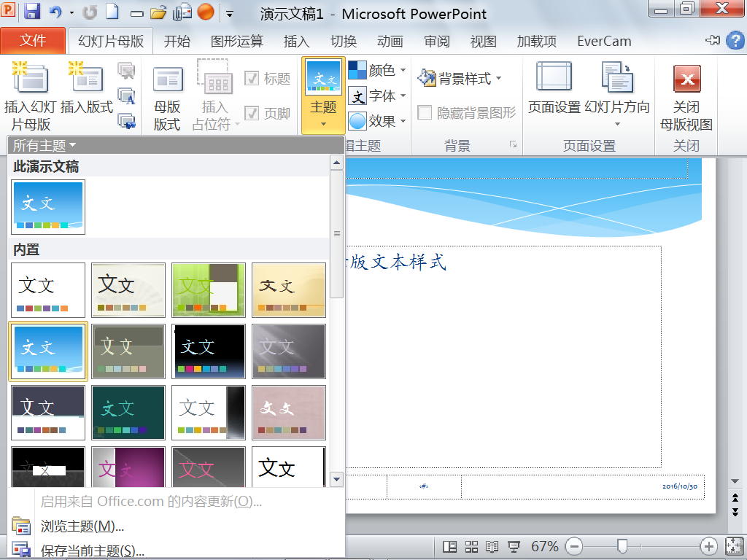Choose 浏览主题(M)... browse themes
Image resolution: width=747 pixels, height=560 pixels.
coord(177,526)
